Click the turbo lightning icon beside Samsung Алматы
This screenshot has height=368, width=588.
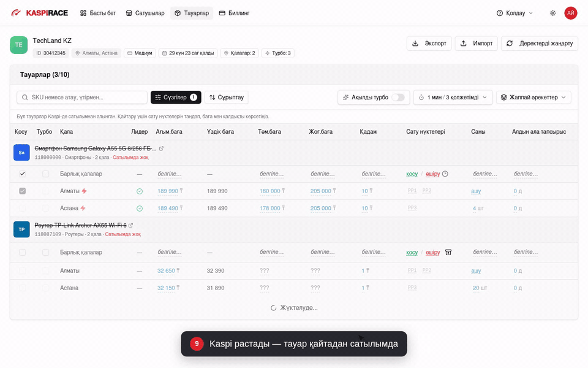pyautogui.click(x=84, y=191)
